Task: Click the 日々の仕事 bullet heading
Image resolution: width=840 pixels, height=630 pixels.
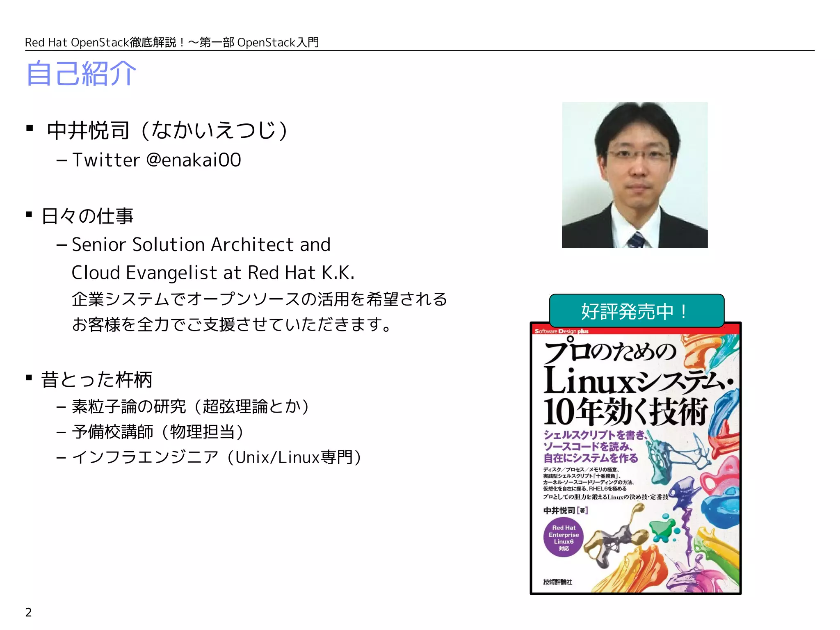Action: pyautogui.click(x=87, y=216)
